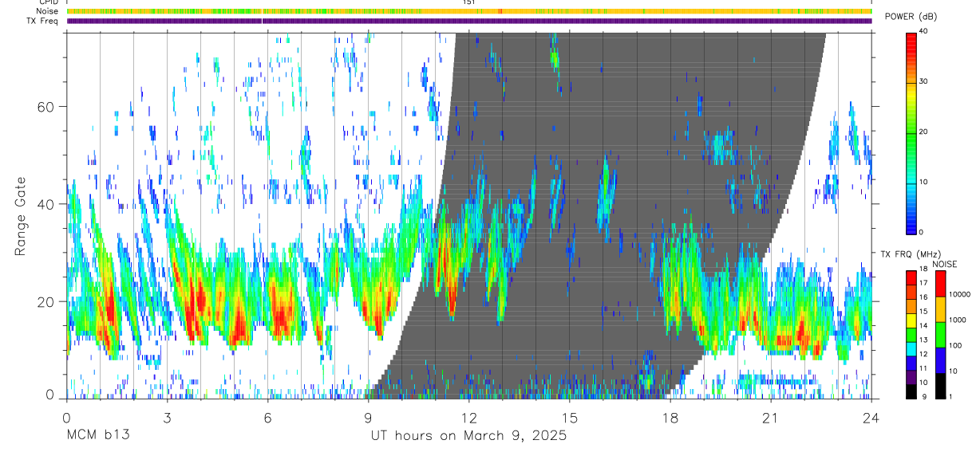Viewport: 980px width, 452px height.
Task: Click the '6' tick on the UT hours axis
Action: coord(268,418)
